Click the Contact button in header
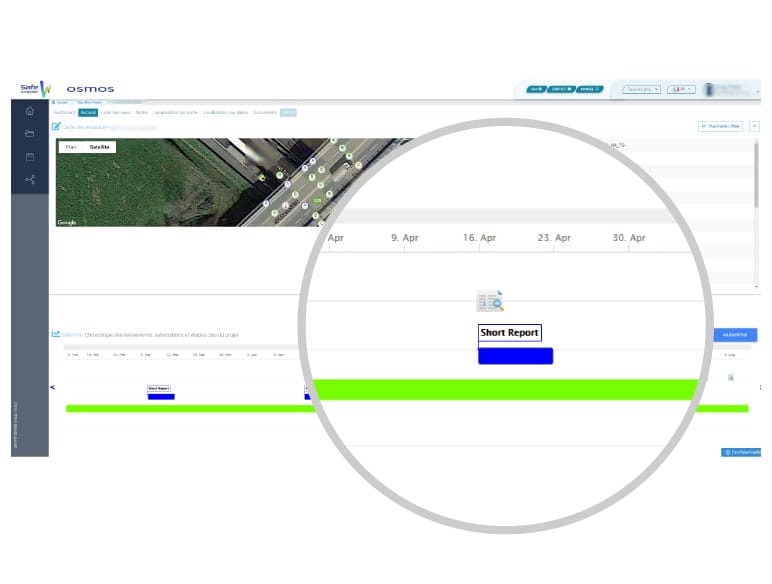The image size is (772, 584). pyautogui.click(x=561, y=89)
